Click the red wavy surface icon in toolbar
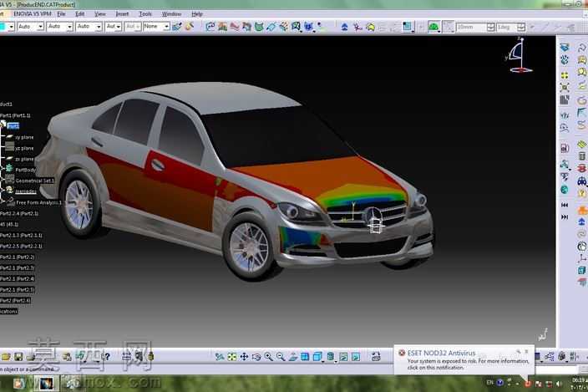This screenshot has width=588, height=392. (x=235, y=26)
